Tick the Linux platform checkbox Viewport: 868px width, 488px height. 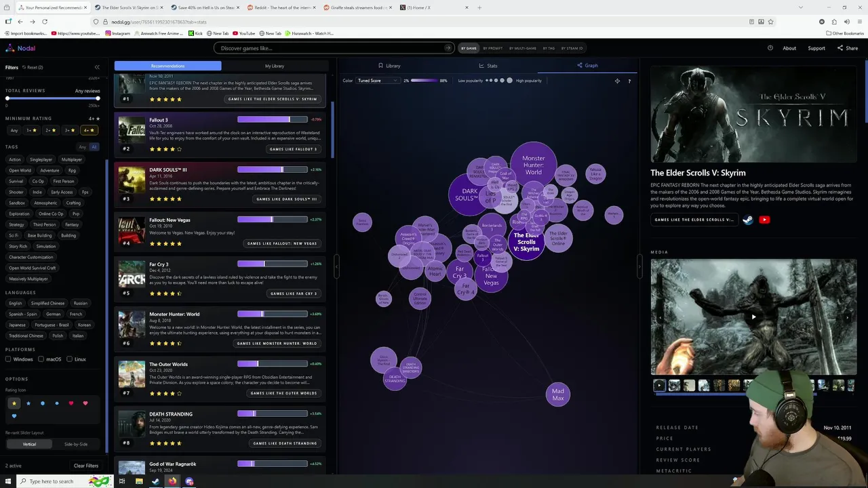pos(68,359)
